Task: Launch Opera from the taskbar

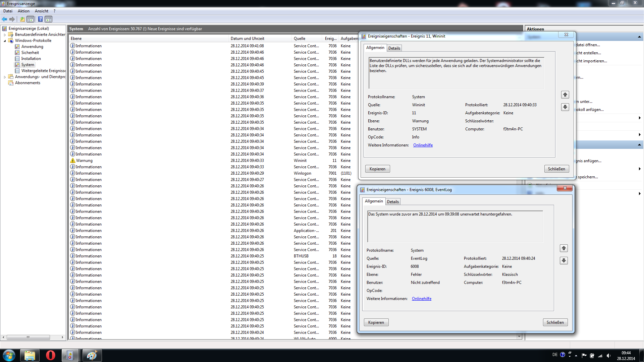Action: (51, 355)
